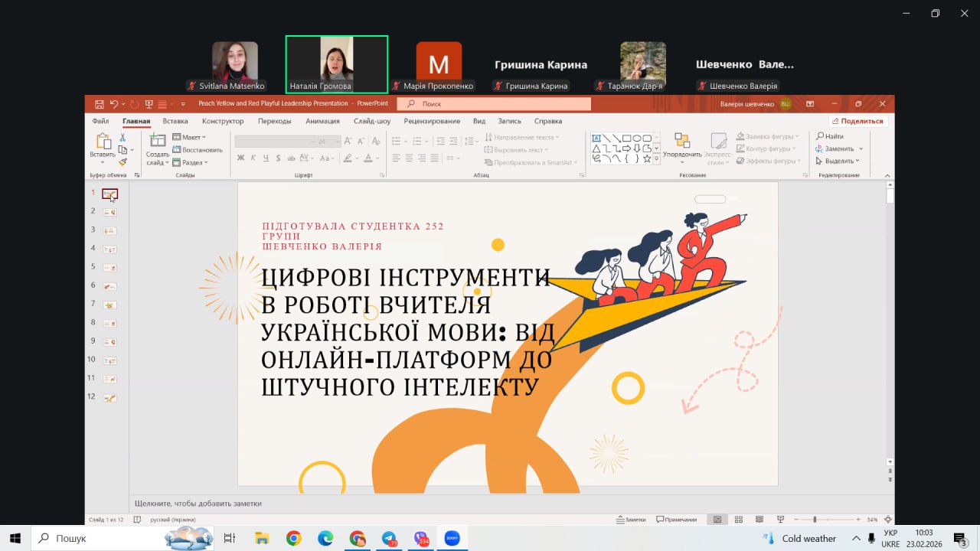Select the Format Painter brush icon
This screenshot has width=980, height=551.
click(x=122, y=162)
